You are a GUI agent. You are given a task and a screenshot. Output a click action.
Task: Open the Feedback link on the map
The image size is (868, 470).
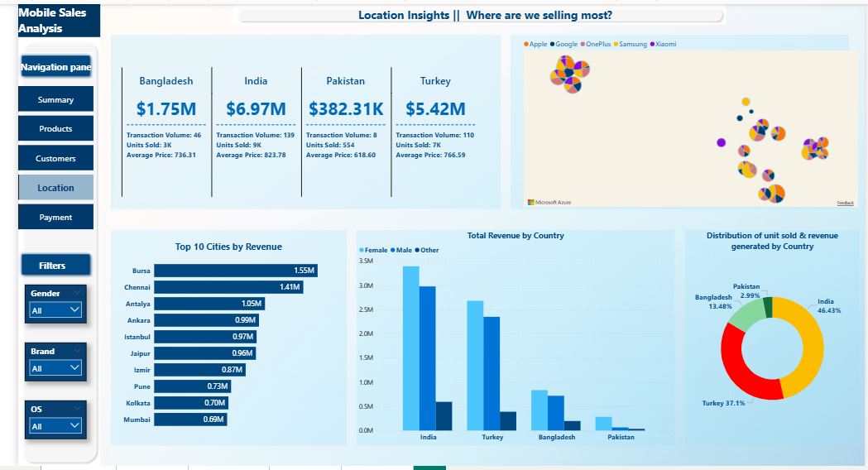(845, 203)
